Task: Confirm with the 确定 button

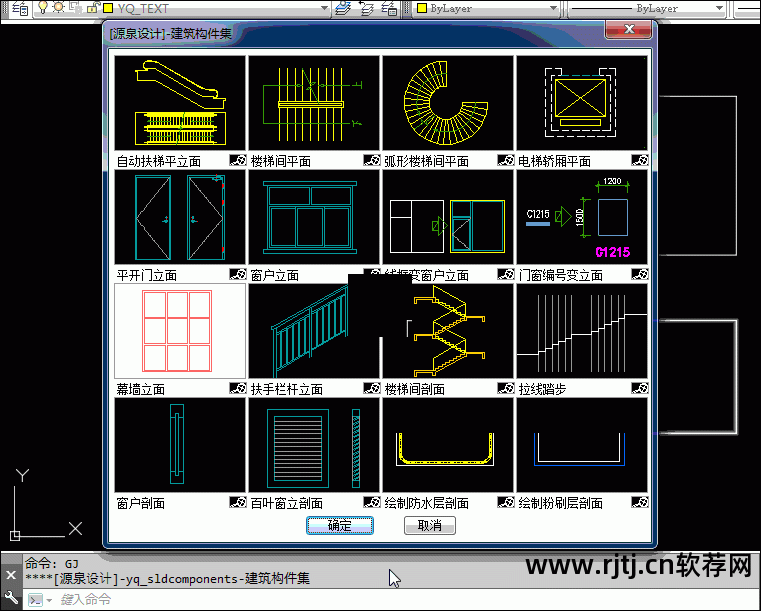Action: (340, 526)
